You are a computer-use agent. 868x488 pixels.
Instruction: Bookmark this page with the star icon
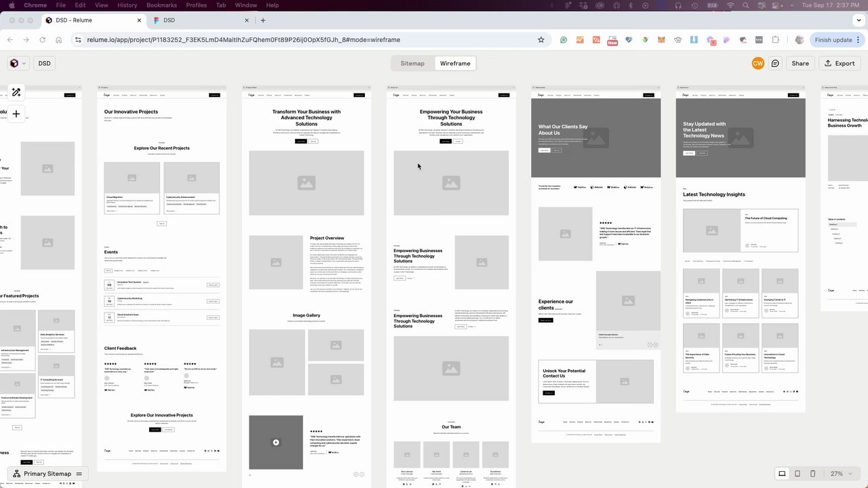[x=541, y=40]
